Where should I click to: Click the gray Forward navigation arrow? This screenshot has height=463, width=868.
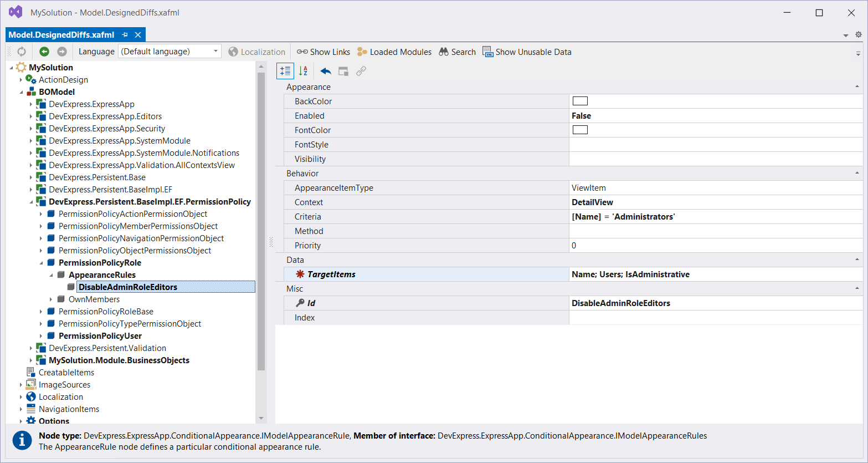62,52
